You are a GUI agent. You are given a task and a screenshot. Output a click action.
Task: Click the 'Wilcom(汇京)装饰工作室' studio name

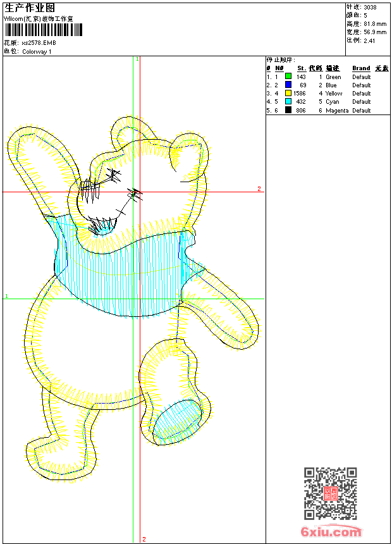tap(38, 19)
